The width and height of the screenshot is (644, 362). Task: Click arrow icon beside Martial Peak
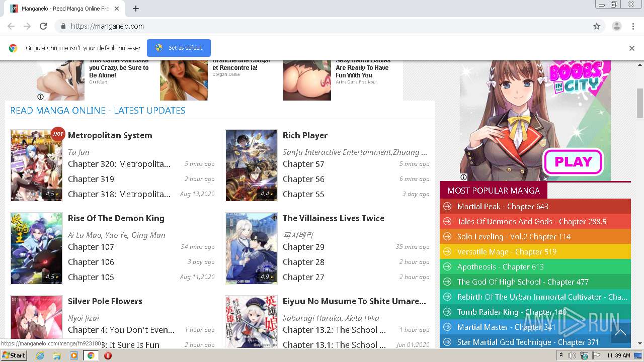click(x=447, y=207)
